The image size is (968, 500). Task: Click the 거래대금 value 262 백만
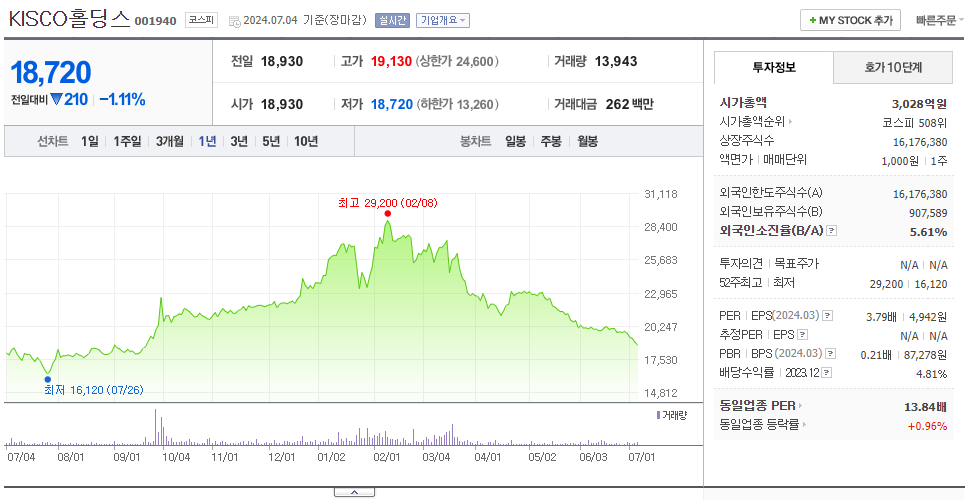(x=629, y=104)
